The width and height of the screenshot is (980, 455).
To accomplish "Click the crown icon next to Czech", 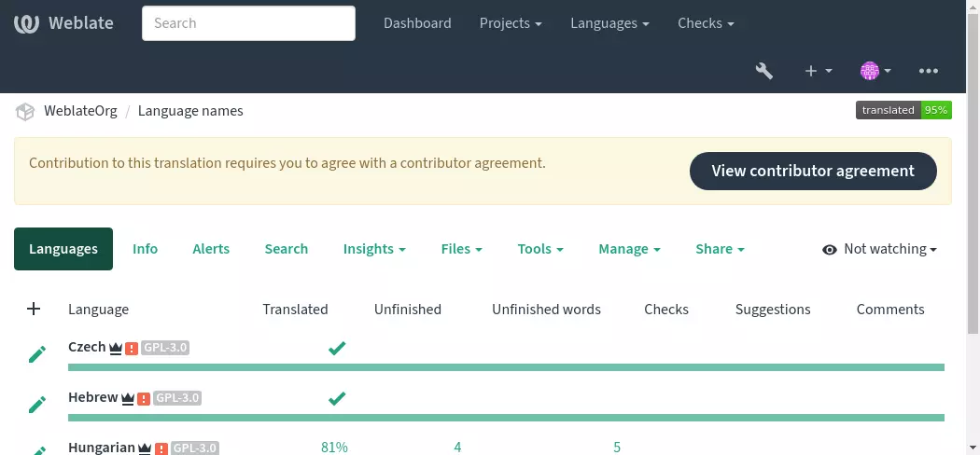I will [x=115, y=349].
